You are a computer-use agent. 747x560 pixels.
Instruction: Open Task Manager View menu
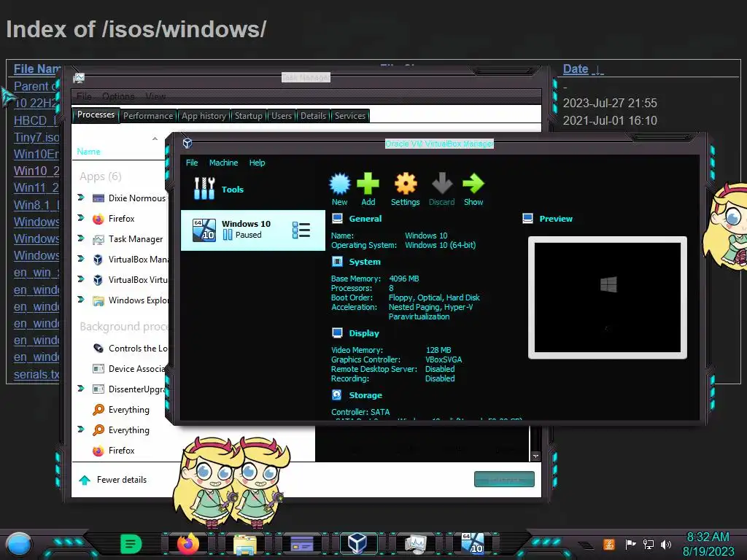pyautogui.click(x=155, y=96)
